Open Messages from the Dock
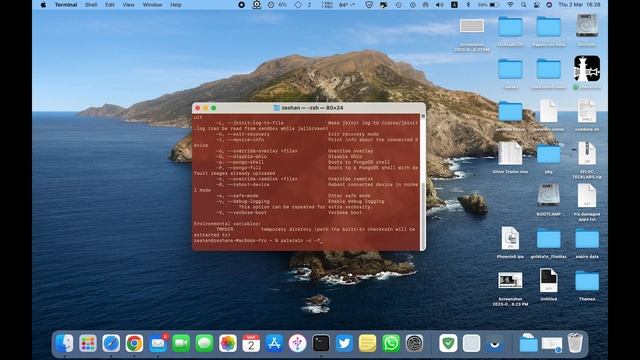Viewport: 640px width, 360px height. (x=204, y=343)
